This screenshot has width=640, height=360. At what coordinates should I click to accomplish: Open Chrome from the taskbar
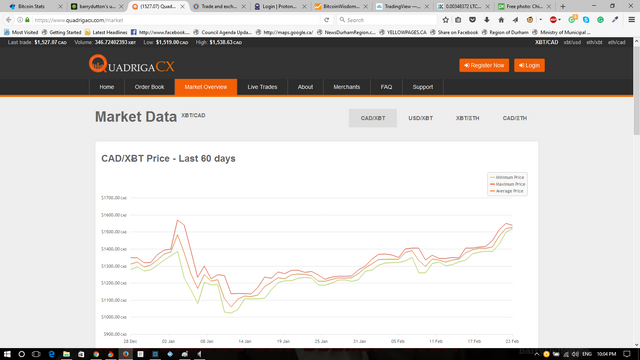point(96,354)
